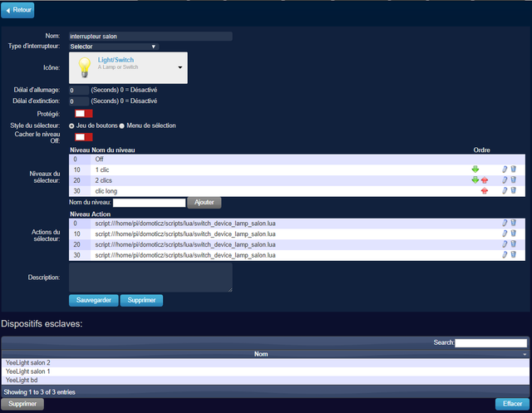Click Supprimer next to Sauvegarder
Image resolution: width=532 pixels, height=413 pixels.
141,300
